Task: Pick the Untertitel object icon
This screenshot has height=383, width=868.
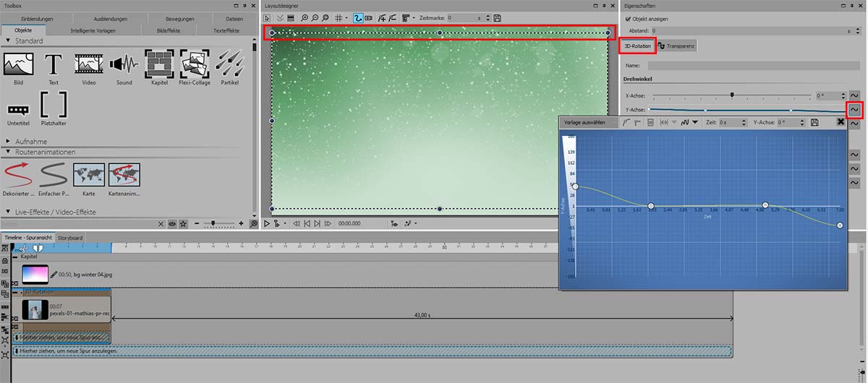Action: click(18, 110)
